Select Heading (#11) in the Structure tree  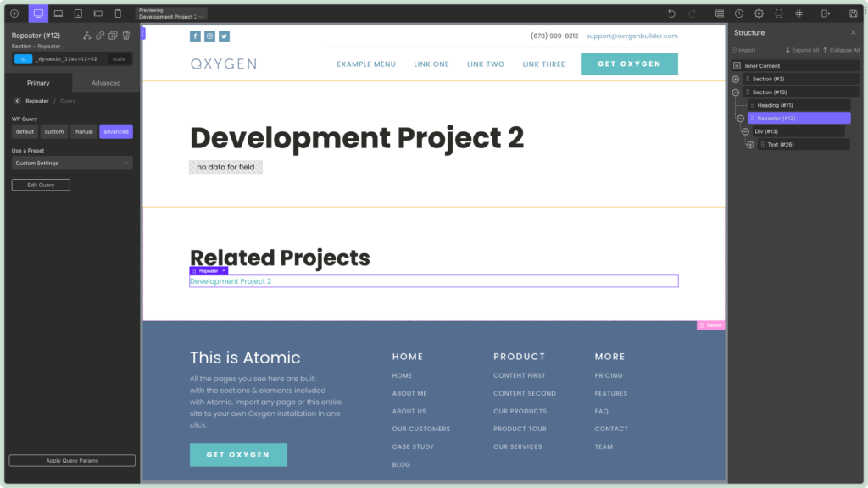pyautogui.click(x=798, y=105)
